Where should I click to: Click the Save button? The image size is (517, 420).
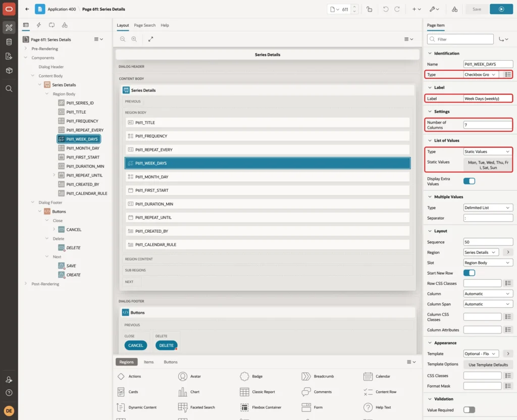pos(477,9)
